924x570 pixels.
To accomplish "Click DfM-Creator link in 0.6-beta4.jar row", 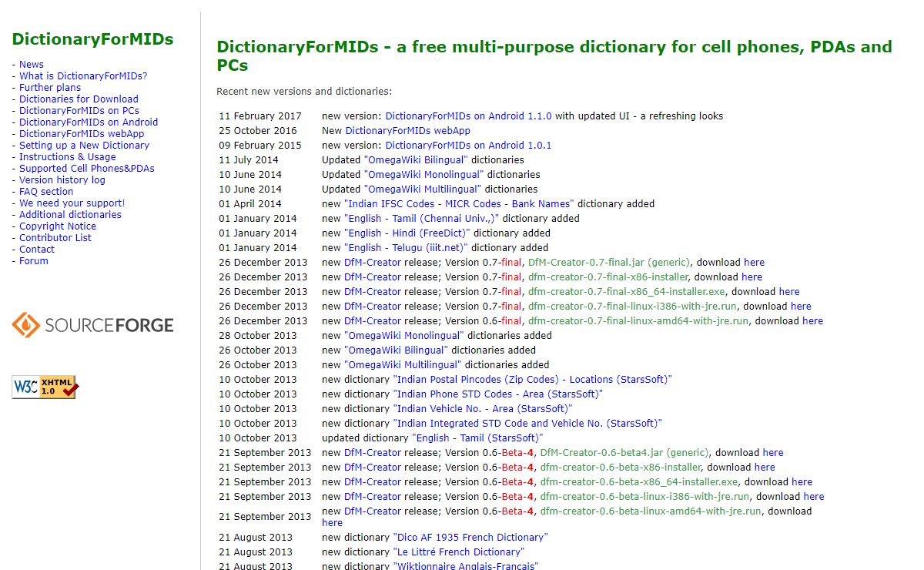I will click(x=373, y=453).
